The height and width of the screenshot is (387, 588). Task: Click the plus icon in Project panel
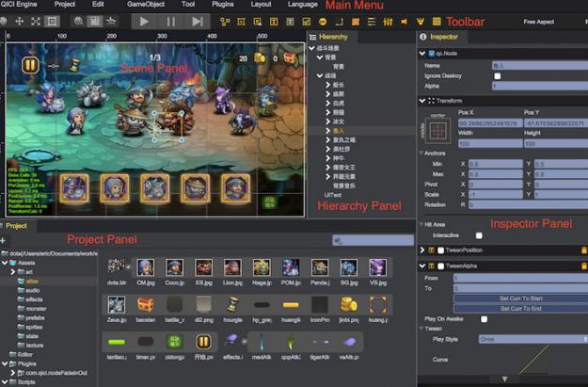pyautogui.click(x=3, y=240)
